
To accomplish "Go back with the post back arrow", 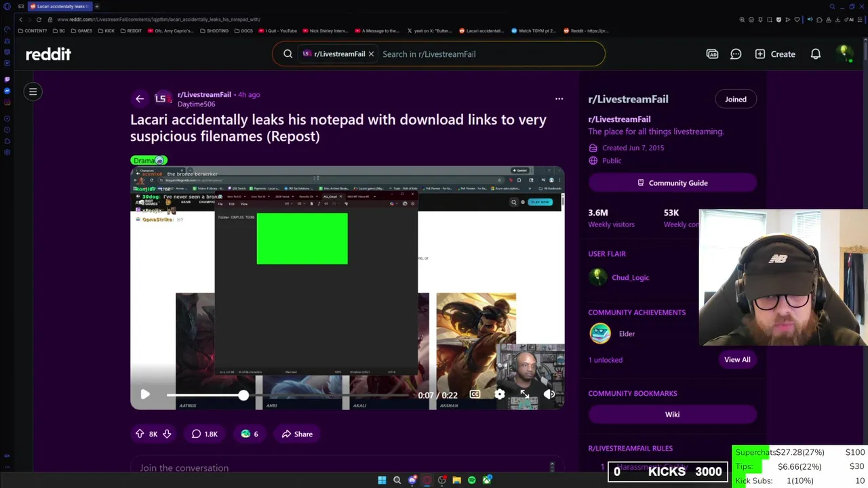I will (x=140, y=99).
